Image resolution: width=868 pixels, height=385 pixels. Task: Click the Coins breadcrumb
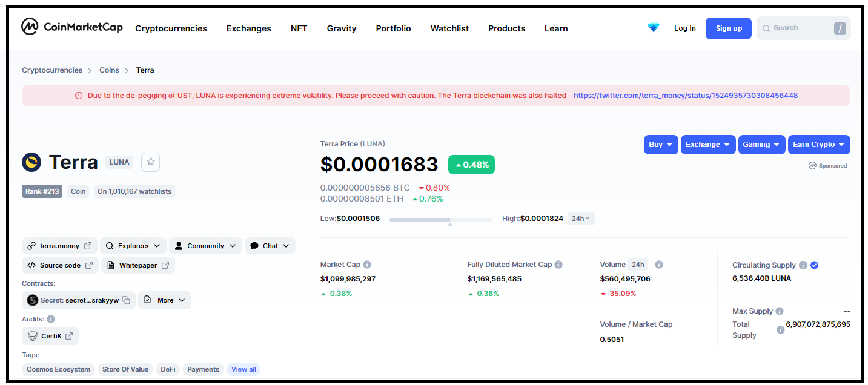(x=109, y=70)
